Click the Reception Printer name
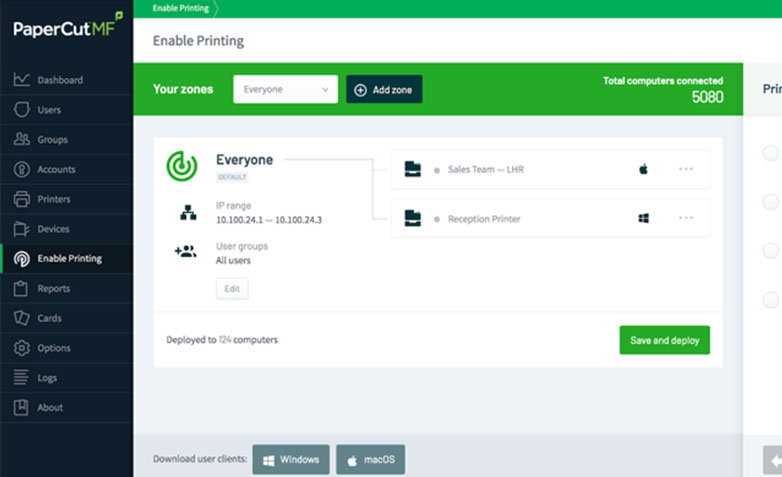 point(484,219)
